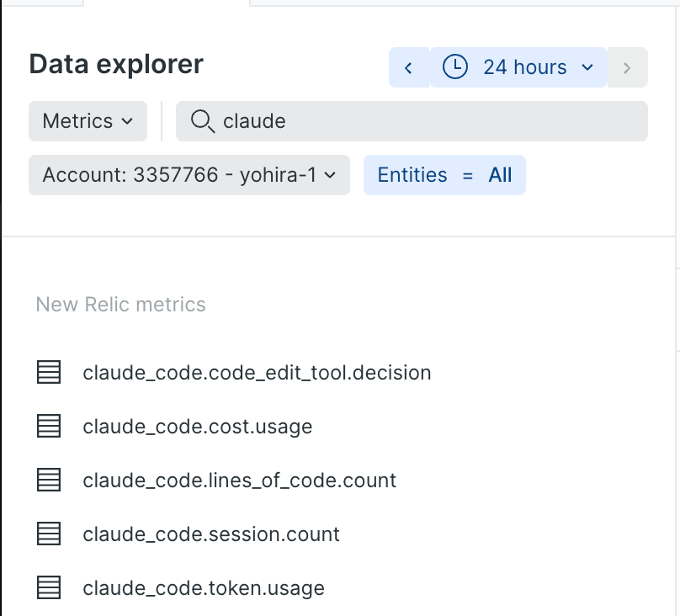
Task: Focus the search field containing claude
Action: [x=412, y=121]
